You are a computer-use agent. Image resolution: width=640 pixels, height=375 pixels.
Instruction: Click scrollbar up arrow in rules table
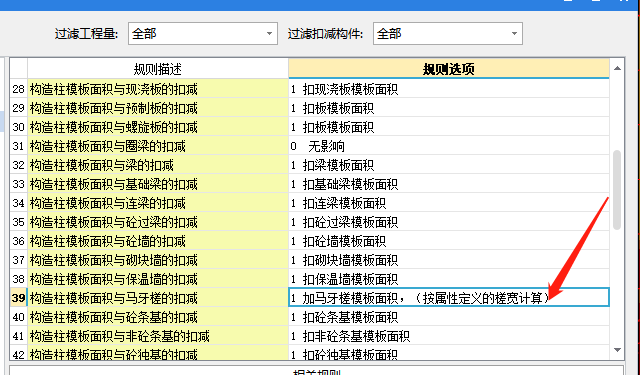(617, 68)
